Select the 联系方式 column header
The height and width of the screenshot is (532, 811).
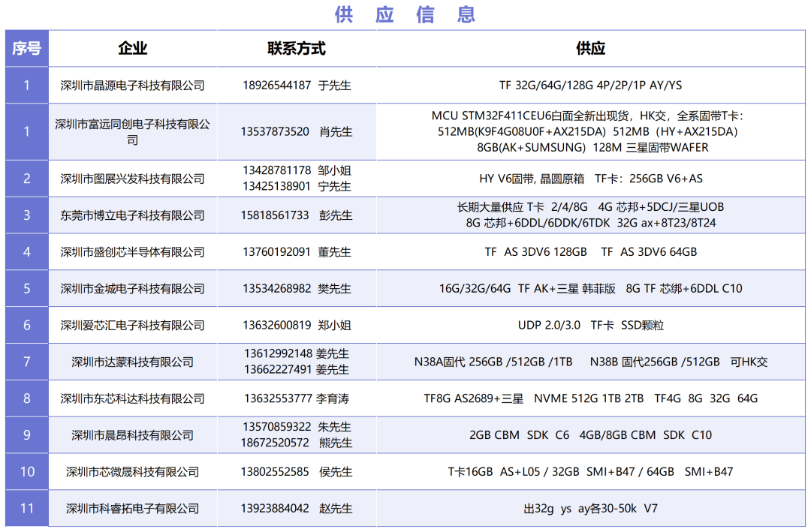point(297,49)
